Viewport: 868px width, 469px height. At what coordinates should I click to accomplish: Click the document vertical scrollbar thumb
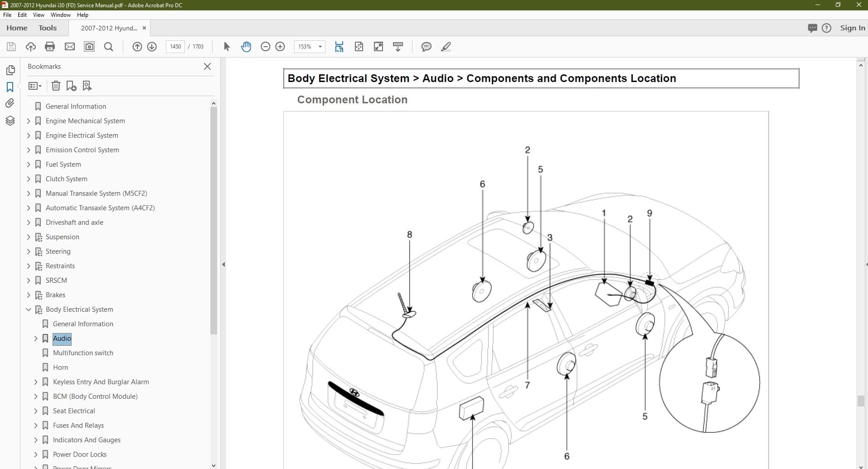click(861, 401)
